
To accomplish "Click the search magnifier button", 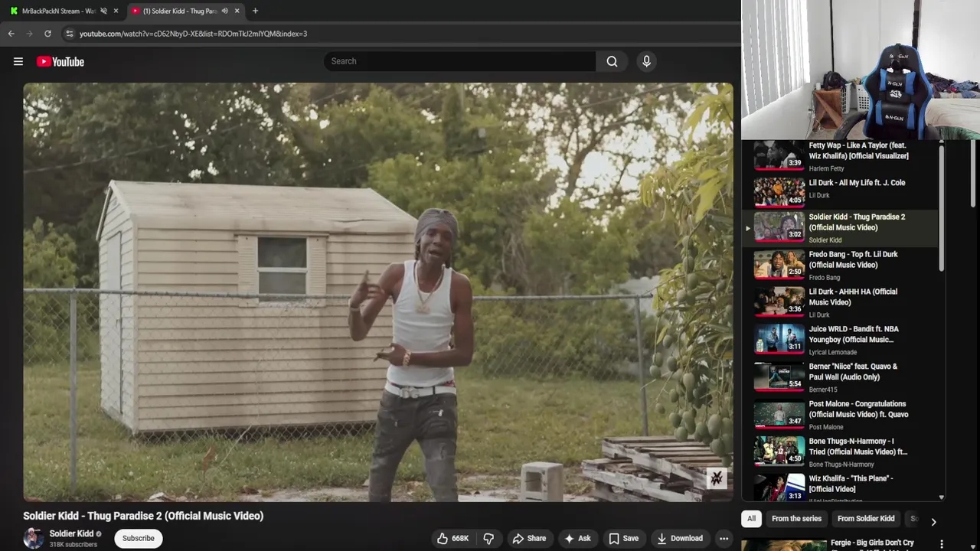I will (612, 61).
